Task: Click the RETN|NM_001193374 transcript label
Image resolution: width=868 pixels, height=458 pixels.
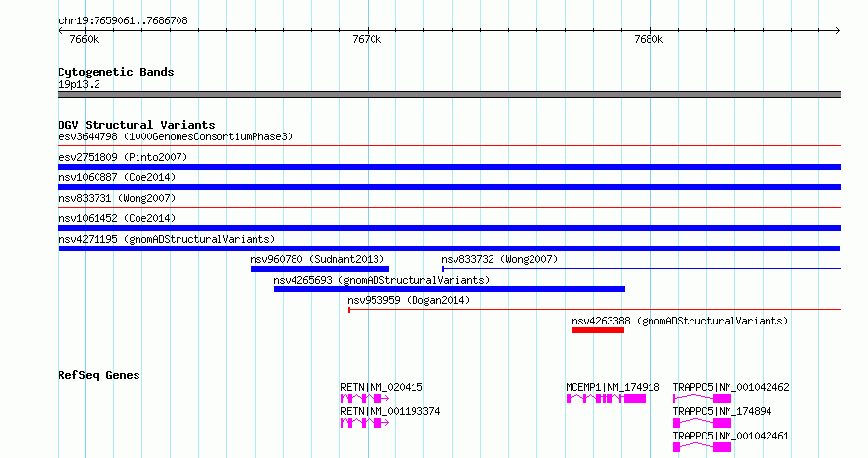Action: (390, 411)
